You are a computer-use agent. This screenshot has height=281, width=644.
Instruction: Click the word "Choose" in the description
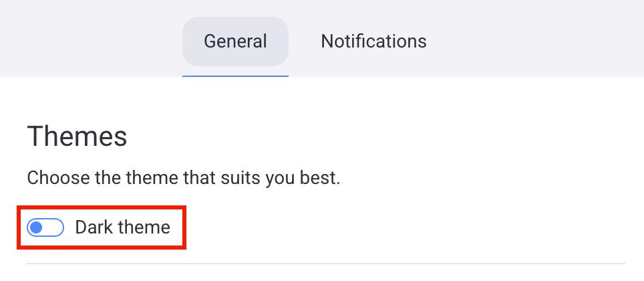53,179
